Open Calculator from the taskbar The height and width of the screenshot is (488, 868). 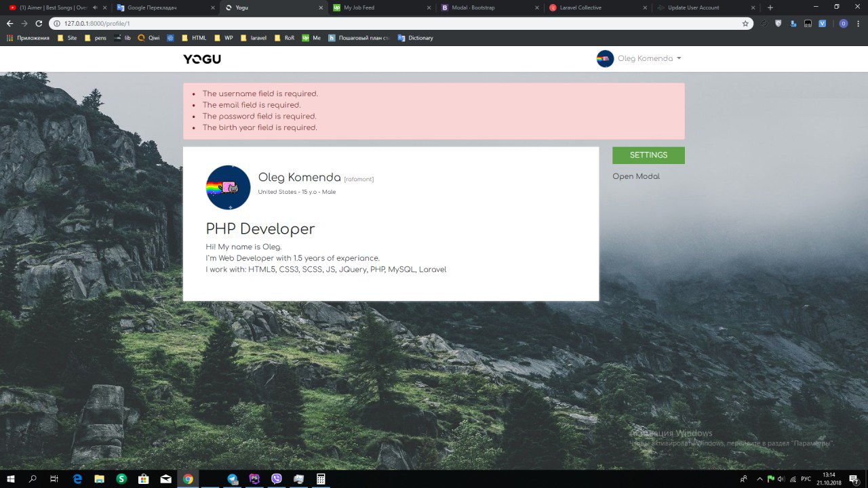(321, 479)
